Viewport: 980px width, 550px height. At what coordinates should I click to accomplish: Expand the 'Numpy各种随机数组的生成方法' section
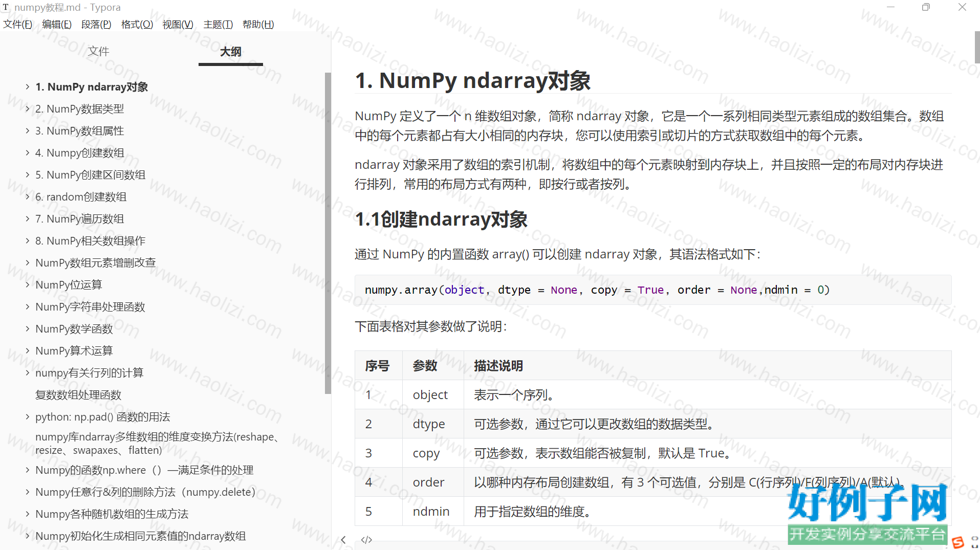coord(28,514)
